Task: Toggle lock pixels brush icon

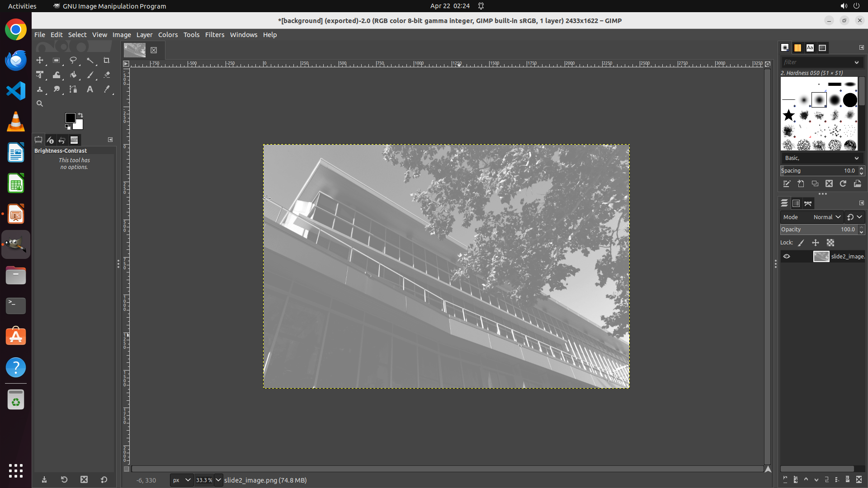Action: (801, 243)
